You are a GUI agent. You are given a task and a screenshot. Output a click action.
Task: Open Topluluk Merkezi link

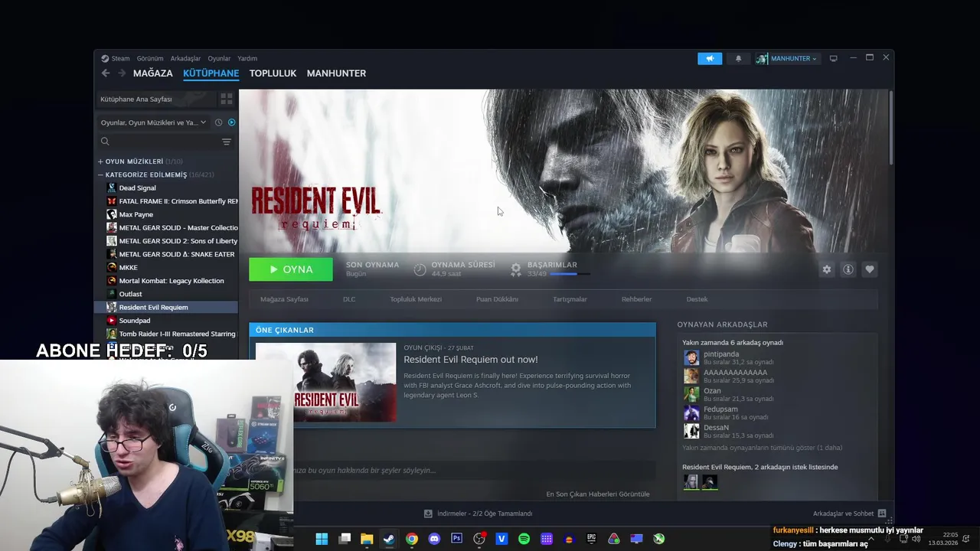[416, 299]
